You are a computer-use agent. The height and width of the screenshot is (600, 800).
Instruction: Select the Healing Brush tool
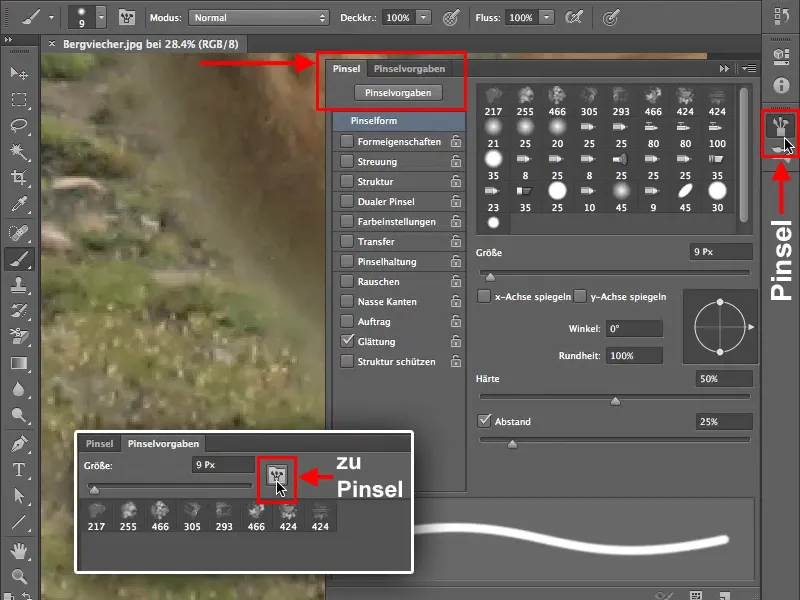(19, 233)
